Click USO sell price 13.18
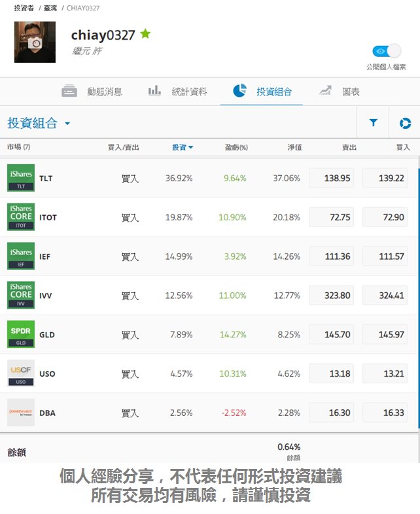Screen dimensions: 420x514 pos(332,373)
